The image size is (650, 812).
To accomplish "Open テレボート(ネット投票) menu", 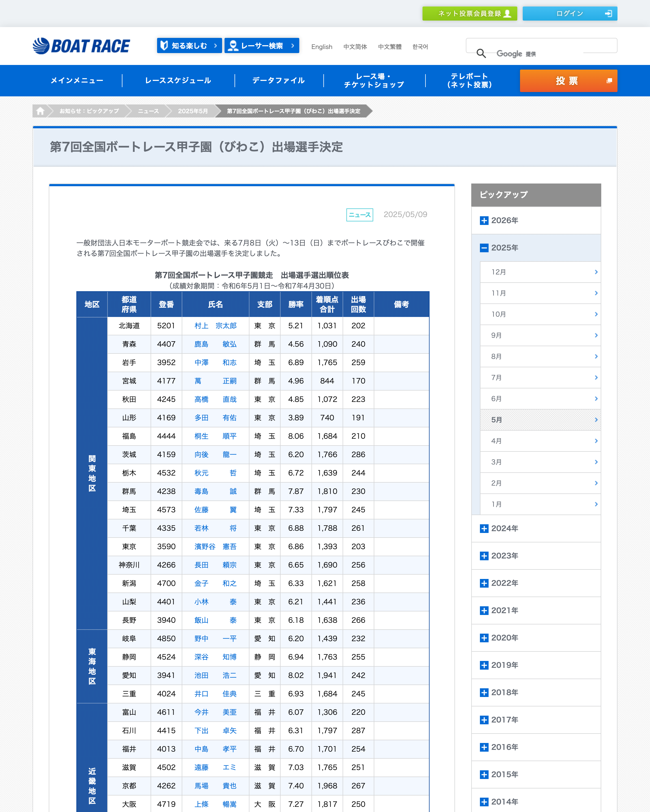I will [x=470, y=81].
